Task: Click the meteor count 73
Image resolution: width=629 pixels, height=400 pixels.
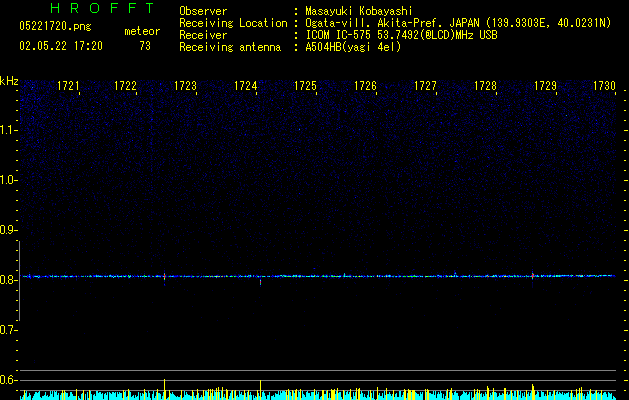Action: [x=145, y=46]
